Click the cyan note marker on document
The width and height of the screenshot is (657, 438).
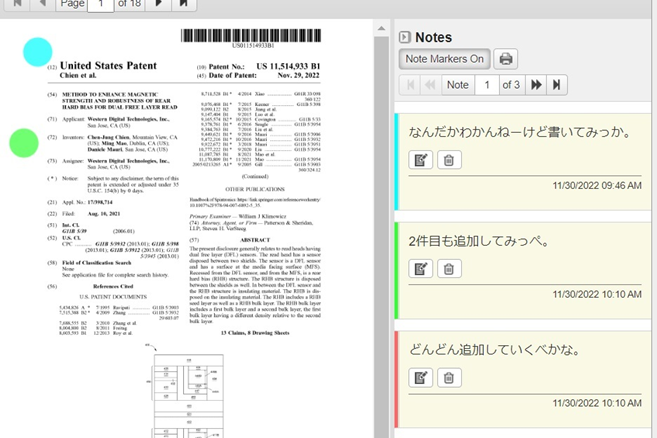coord(38,52)
